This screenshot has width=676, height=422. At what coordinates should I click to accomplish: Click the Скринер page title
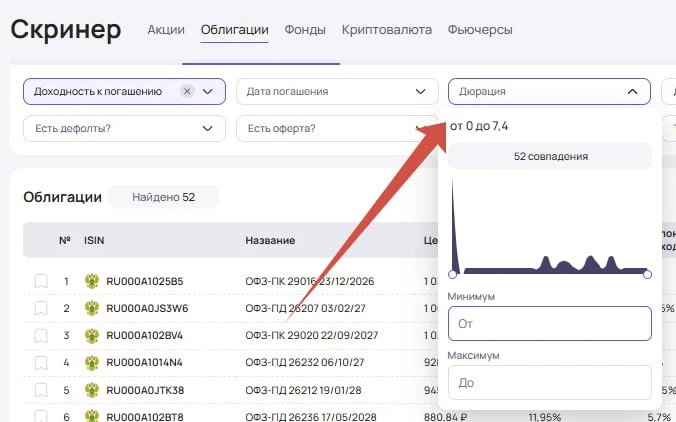[x=66, y=30]
